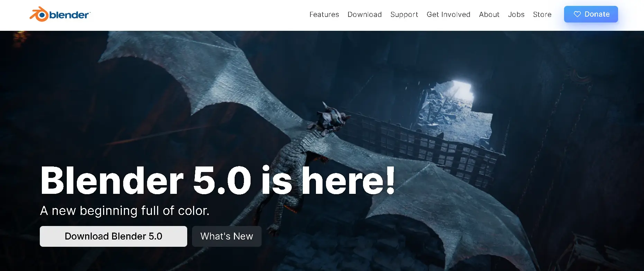Open the Store link in the navigation
644x271 pixels.
[542, 15]
